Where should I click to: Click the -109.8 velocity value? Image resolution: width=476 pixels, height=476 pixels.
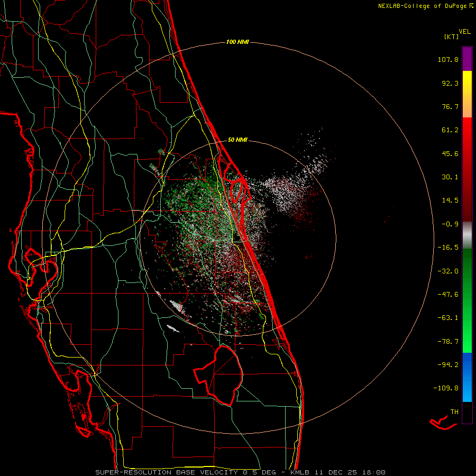(446, 388)
